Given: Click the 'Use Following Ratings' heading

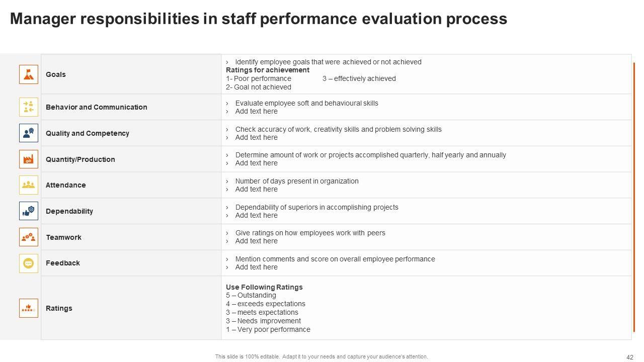Looking at the screenshot, I should [264, 287].
